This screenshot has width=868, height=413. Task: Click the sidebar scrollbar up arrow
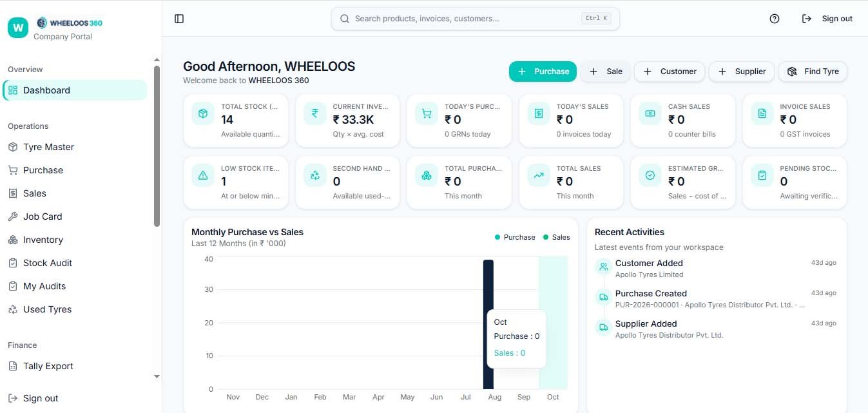point(157,60)
